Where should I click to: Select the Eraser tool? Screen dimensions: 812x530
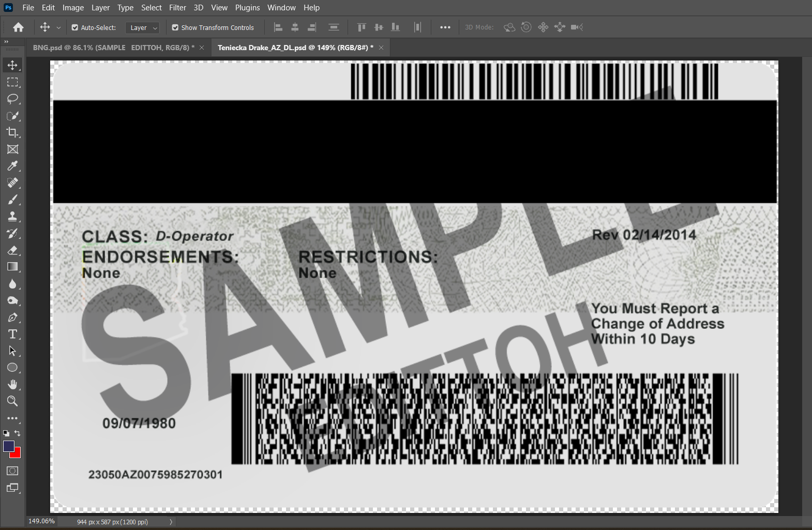pos(12,250)
